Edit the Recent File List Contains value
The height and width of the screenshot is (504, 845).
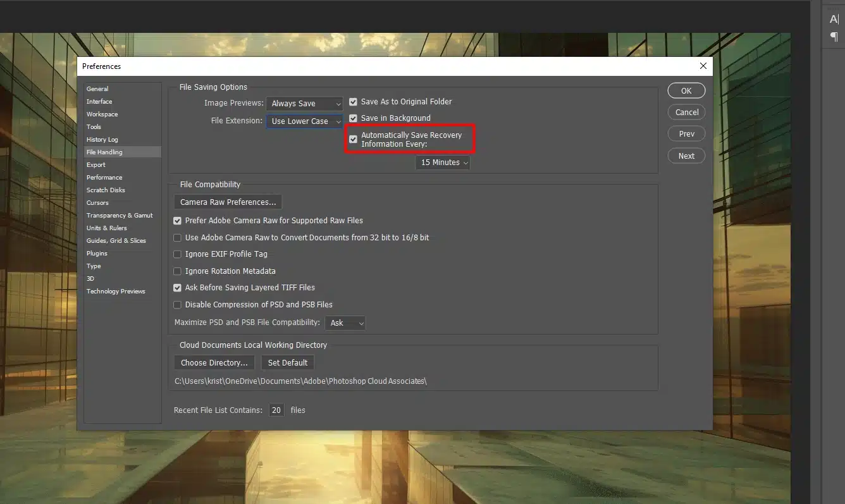pos(276,410)
